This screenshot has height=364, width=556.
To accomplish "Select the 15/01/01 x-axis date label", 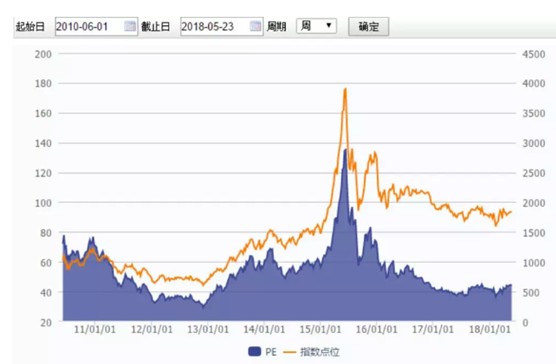I will [320, 329].
